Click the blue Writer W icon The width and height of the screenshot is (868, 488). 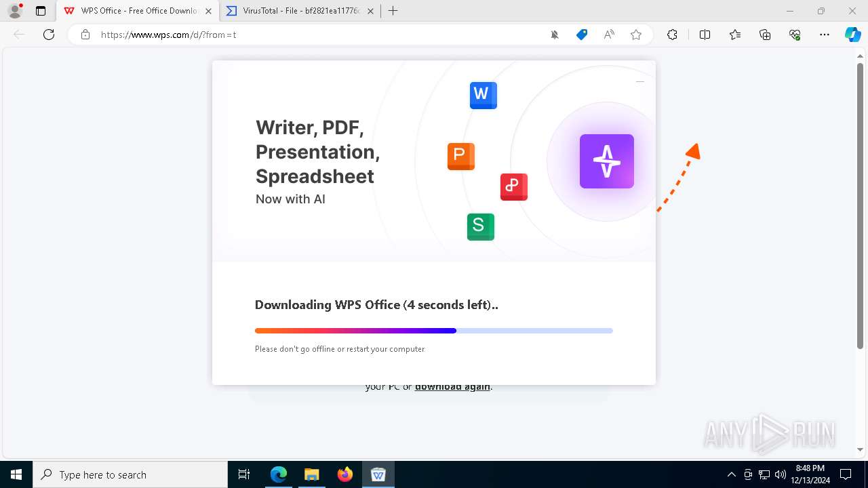tap(484, 96)
